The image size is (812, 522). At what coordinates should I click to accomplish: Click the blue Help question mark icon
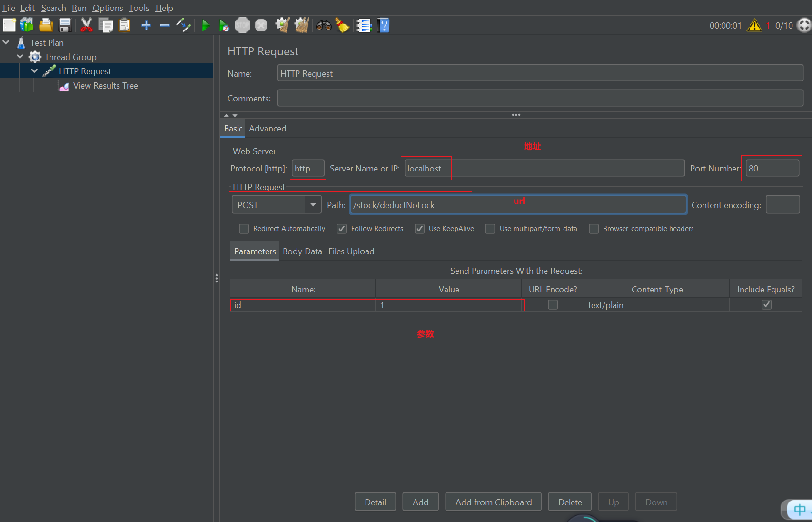pyautogui.click(x=384, y=25)
